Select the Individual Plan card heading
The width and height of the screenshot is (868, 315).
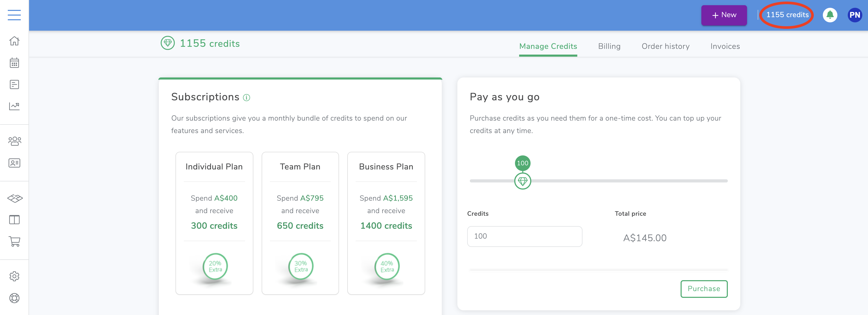(x=214, y=167)
